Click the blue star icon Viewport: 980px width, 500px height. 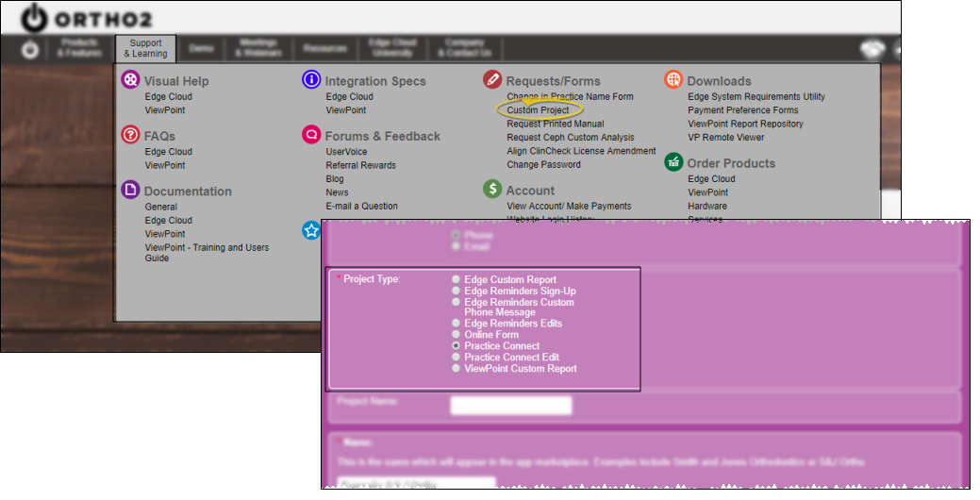point(311,230)
